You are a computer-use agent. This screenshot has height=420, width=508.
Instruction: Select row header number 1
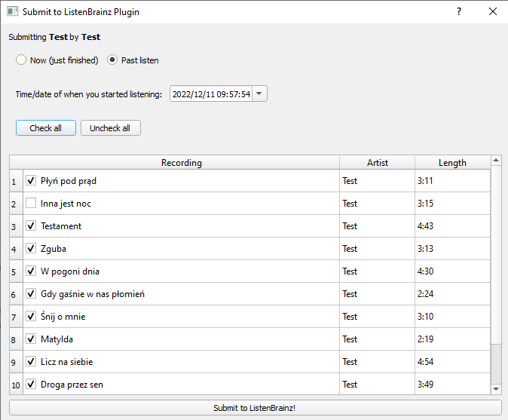[x=16, y=181]
